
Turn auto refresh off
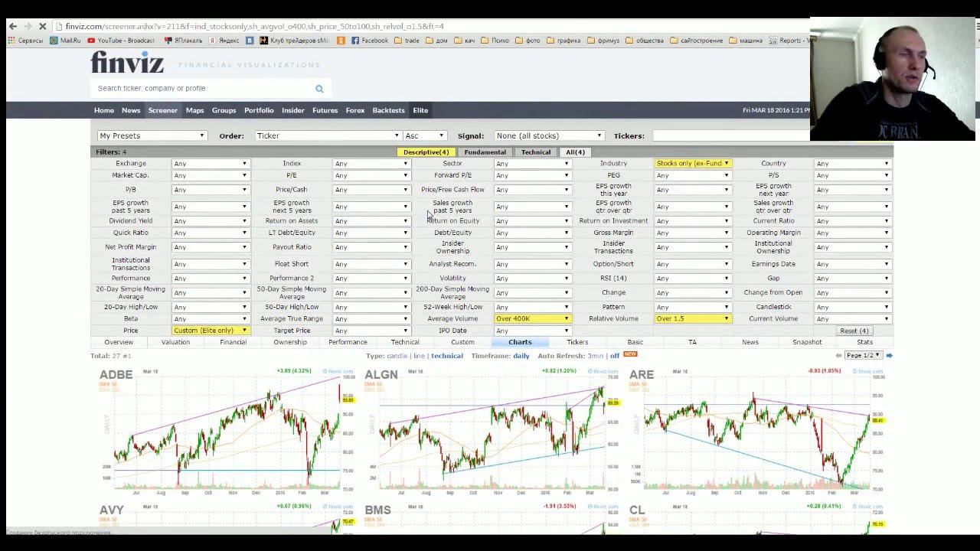[614, 356]
